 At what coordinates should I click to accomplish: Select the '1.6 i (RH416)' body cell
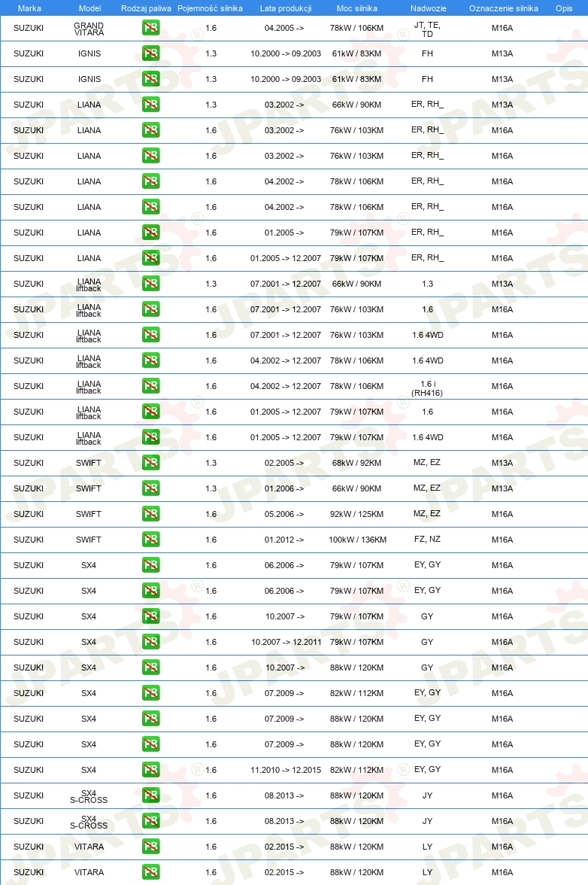pyautogui.click(x=427, y=388)
